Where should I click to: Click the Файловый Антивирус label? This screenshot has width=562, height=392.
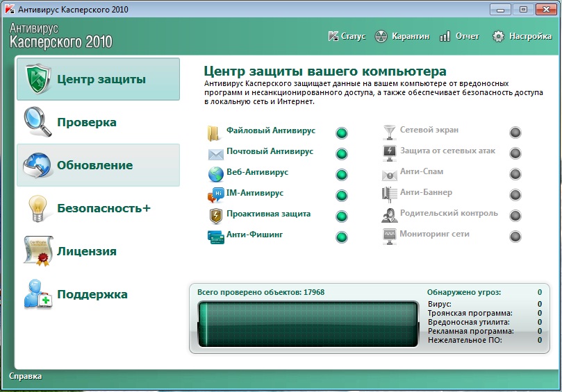click(271, 130)
